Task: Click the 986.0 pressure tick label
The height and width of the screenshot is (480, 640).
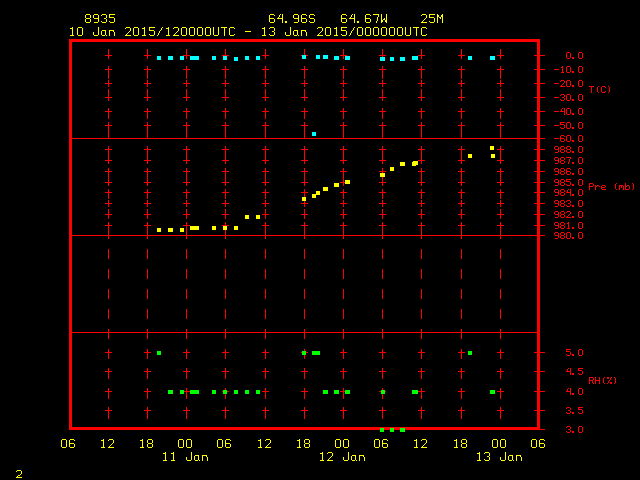Action: point(569,172)
